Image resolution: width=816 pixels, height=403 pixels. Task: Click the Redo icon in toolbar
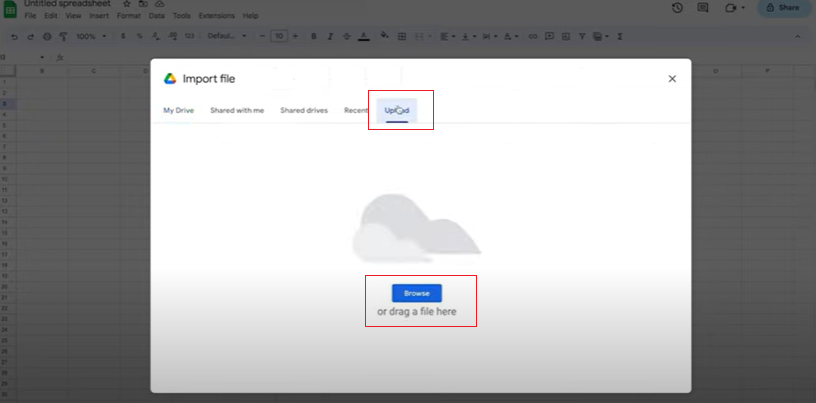[31, 36]
